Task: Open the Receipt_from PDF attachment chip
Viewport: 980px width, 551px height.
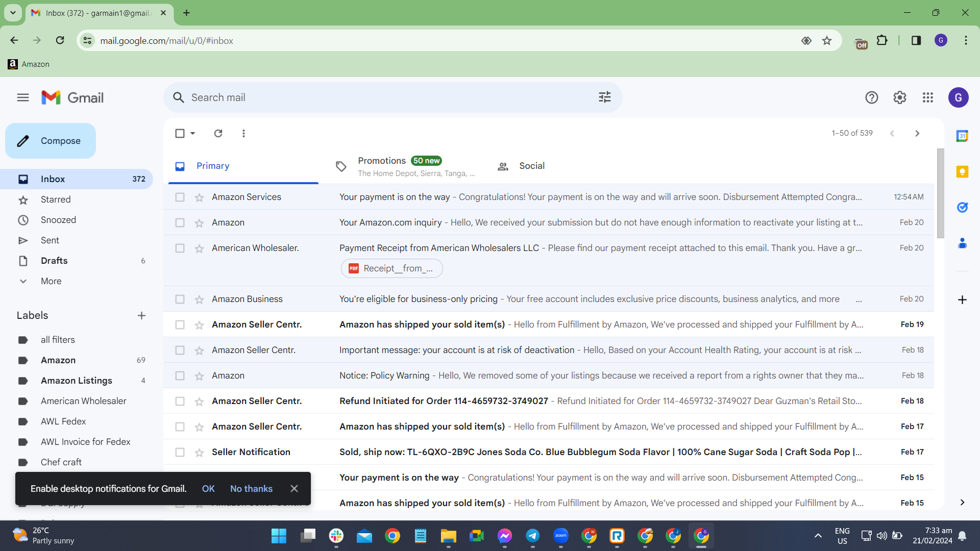Action: pos(391,268)
